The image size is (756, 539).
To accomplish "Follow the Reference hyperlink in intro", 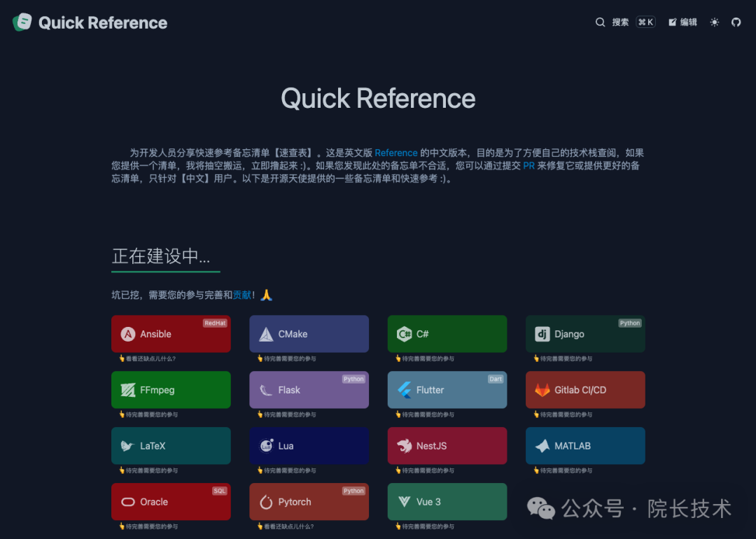I will 395,153.
